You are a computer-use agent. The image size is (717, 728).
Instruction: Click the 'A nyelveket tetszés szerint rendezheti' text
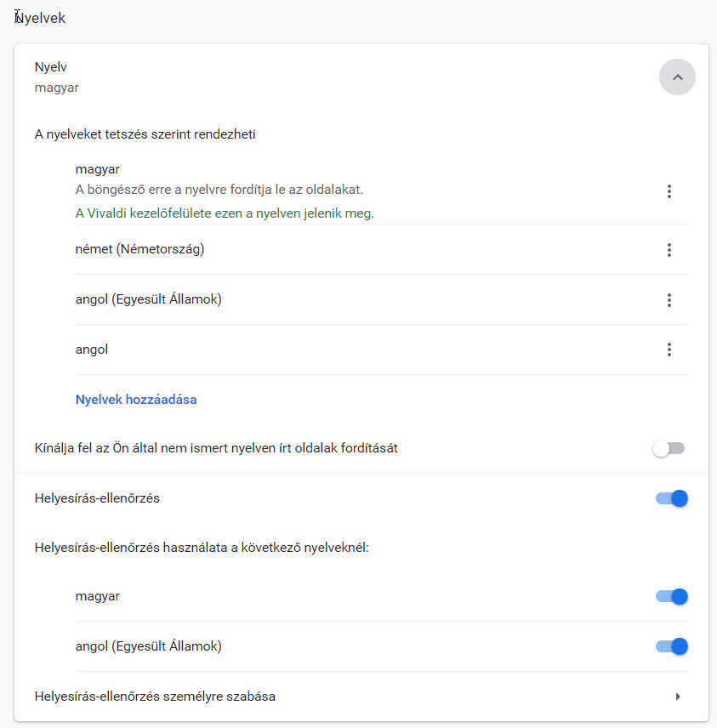[x=145, y=134]
